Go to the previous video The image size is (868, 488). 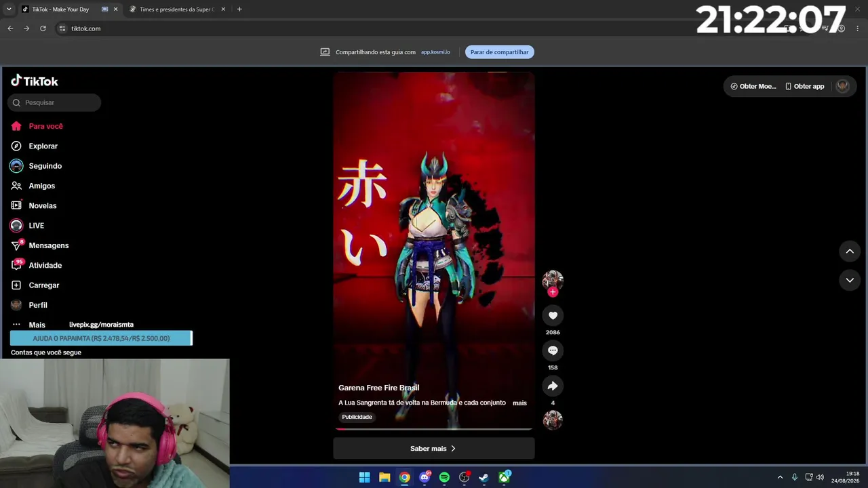pyautogui.click(x=850, y=251)
